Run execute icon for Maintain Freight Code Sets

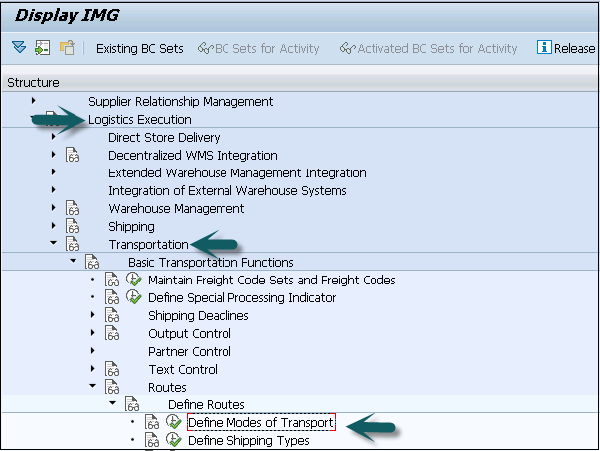coord(134,280)
